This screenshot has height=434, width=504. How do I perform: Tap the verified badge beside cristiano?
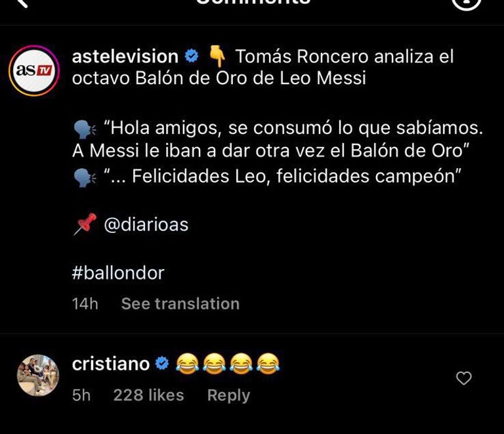[x=162, y=363]
